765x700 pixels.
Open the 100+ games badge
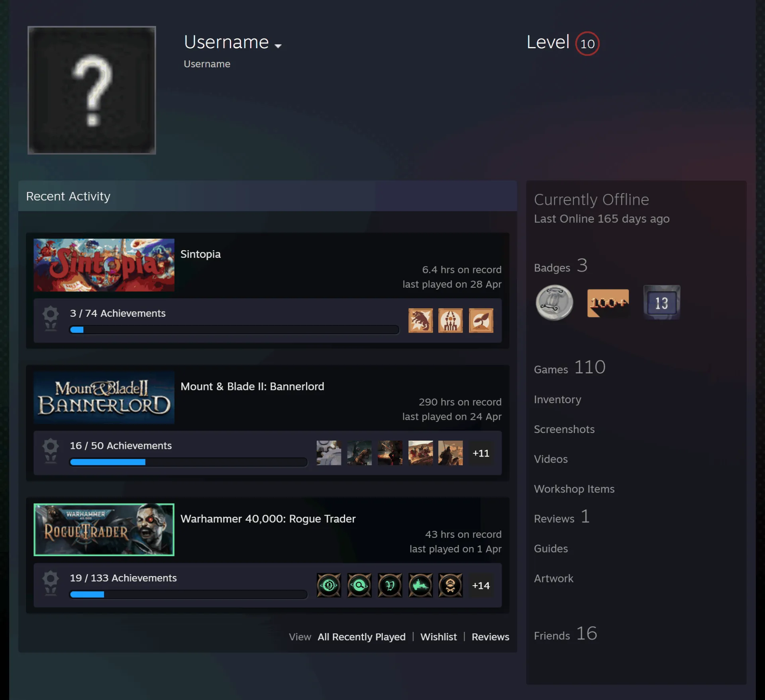608,303
